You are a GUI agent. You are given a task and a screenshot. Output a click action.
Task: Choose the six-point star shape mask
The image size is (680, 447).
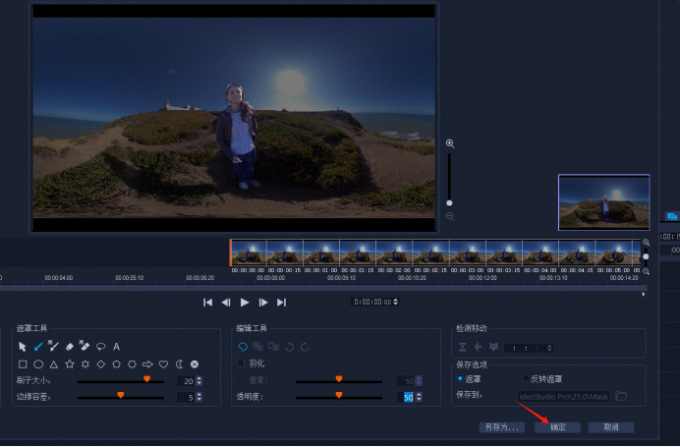(85, 364)
